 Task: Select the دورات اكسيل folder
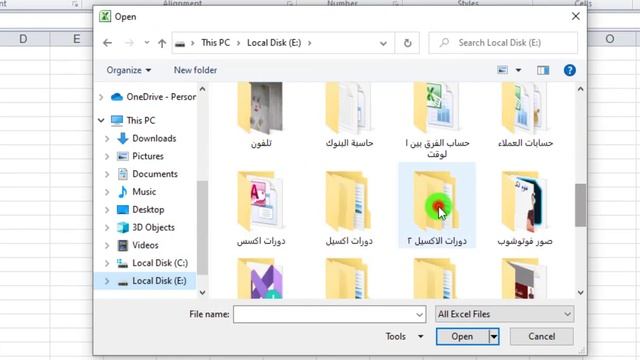tap(349, 208)
